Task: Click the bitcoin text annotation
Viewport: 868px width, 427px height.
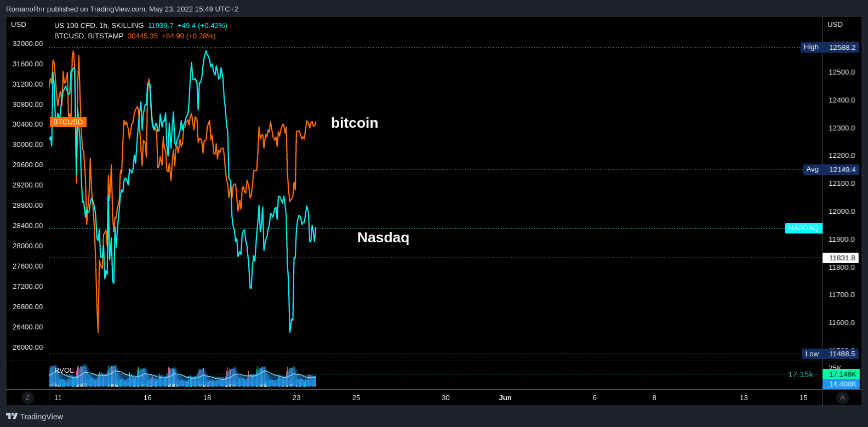Action: (355, 123)
